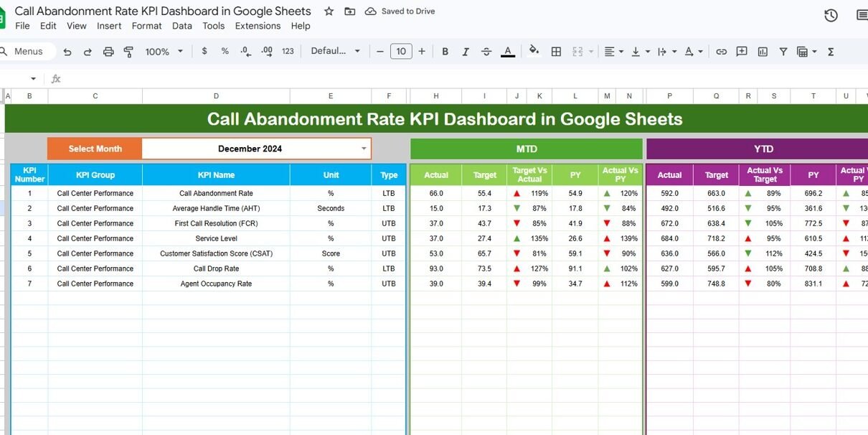Viewport: 868px width, 435px height.
Task: Activate the Paint format tool
Action: coord(129,52)
